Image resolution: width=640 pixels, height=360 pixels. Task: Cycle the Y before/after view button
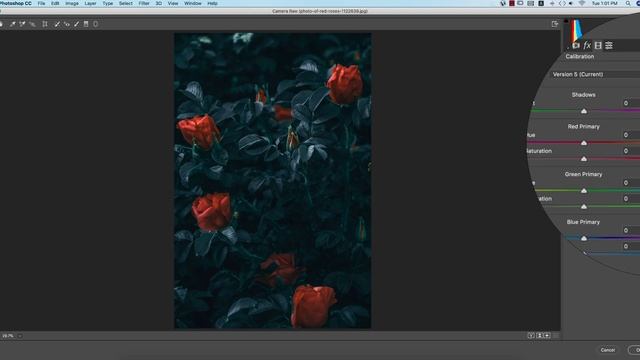coord(531,336)
